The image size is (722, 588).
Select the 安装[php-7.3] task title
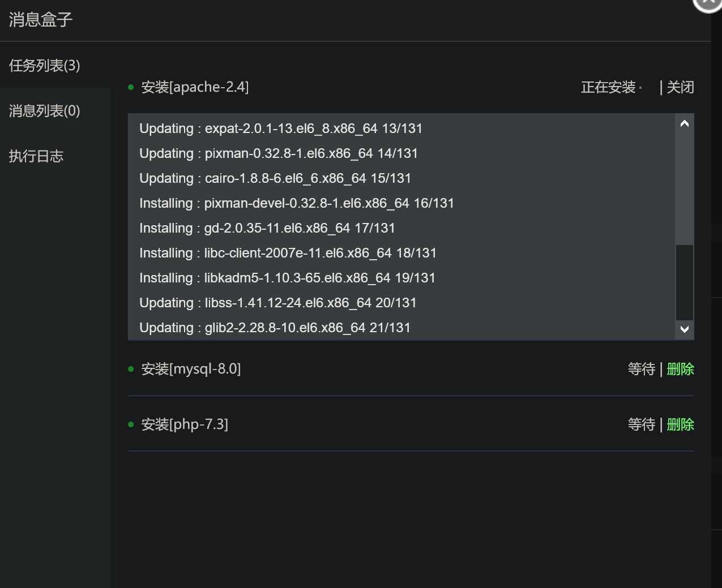point(185,424)
